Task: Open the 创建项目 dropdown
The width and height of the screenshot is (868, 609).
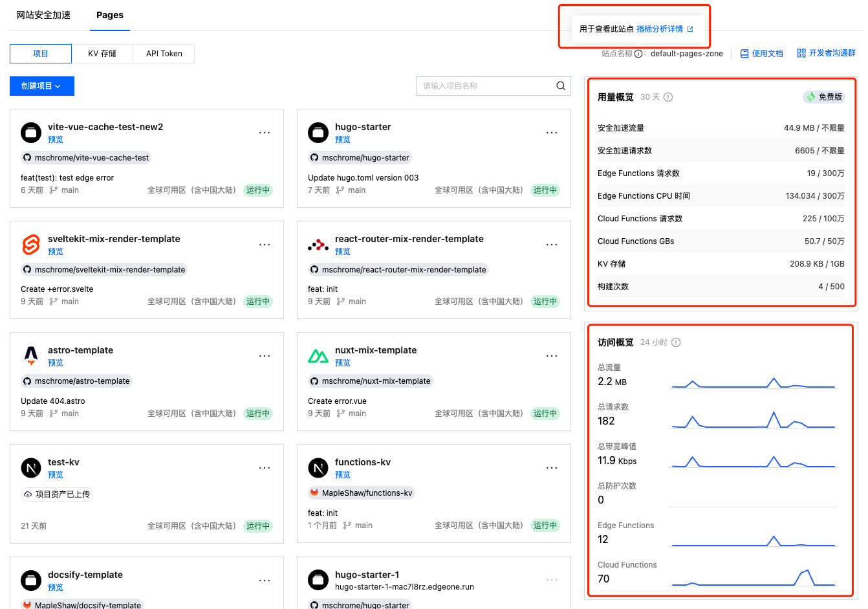Action: tap(41, 86)
